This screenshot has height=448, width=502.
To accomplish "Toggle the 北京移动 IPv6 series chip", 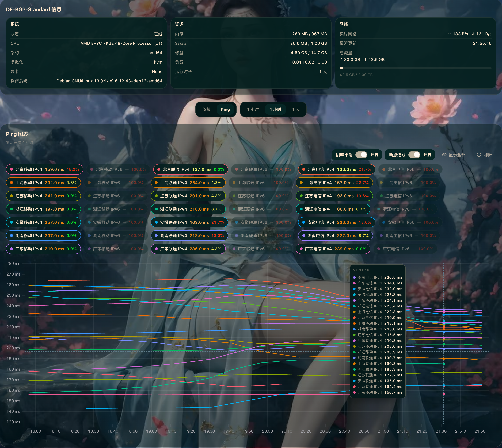I will click(118, 169).
